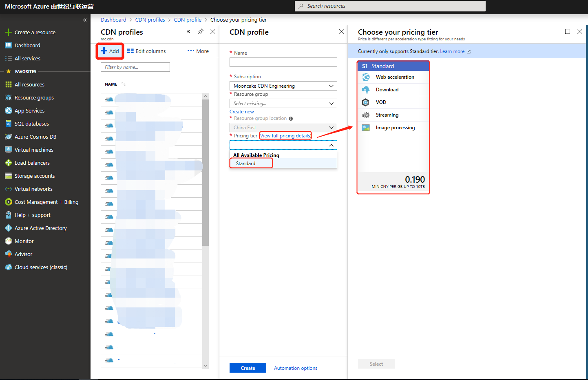
Task: Click the Web acceleration globe icon
Action: [x=366, y=77]
